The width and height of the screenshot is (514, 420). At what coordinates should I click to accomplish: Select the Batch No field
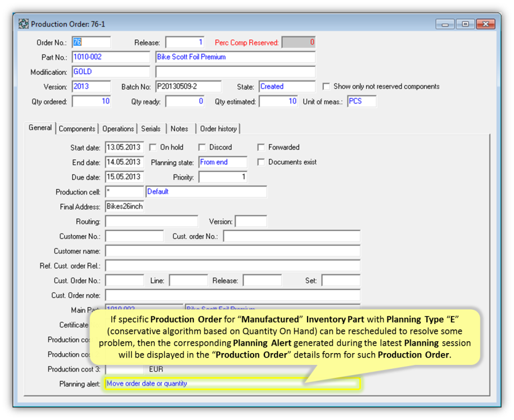[x=188, y=87]
